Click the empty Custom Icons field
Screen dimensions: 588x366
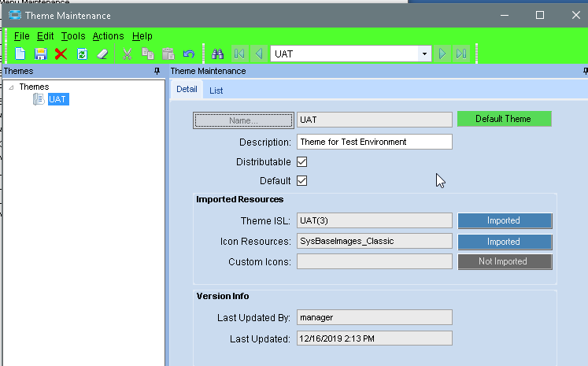click(374, 261)
